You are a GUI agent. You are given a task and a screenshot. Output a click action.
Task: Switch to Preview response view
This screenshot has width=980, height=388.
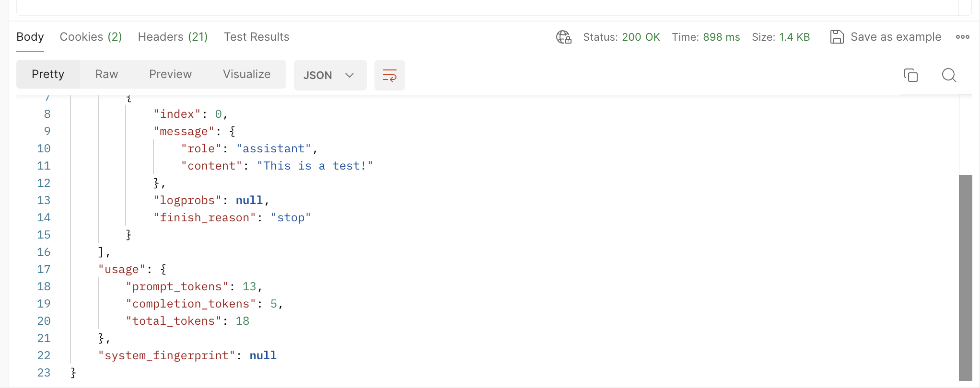point(170,74)
